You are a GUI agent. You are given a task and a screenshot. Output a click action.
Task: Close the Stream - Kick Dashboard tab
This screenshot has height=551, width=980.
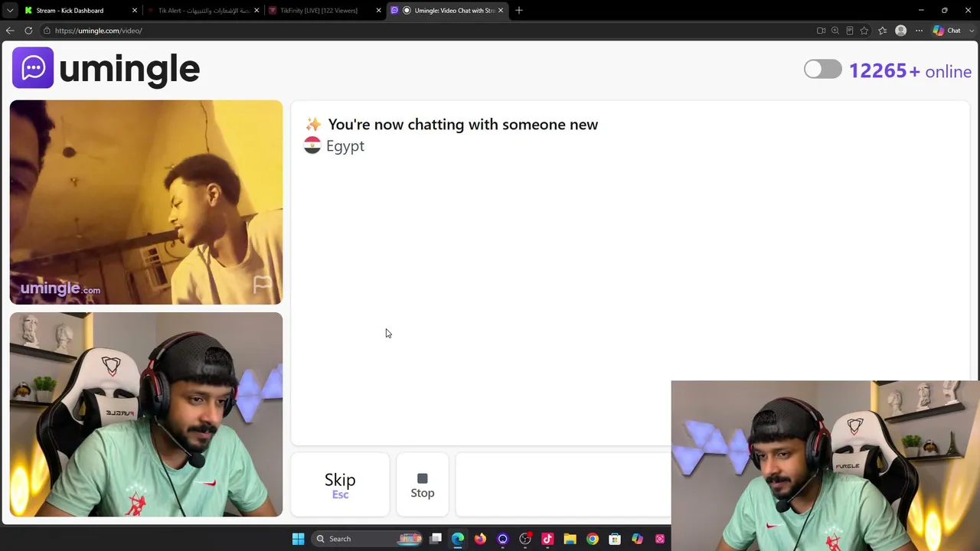(x=135, y=11)
